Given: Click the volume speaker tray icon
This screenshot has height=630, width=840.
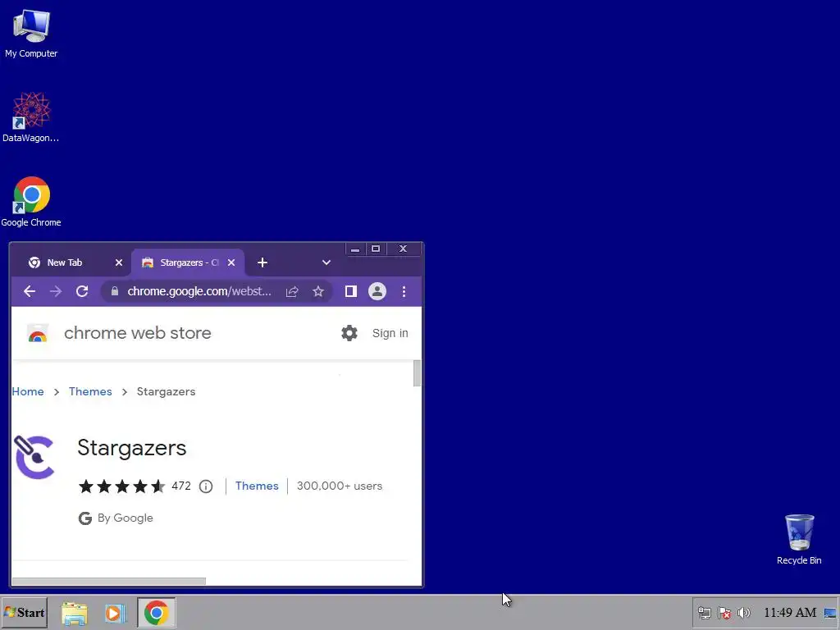Looking at the screenshot, I should click(x=744, y=613).
